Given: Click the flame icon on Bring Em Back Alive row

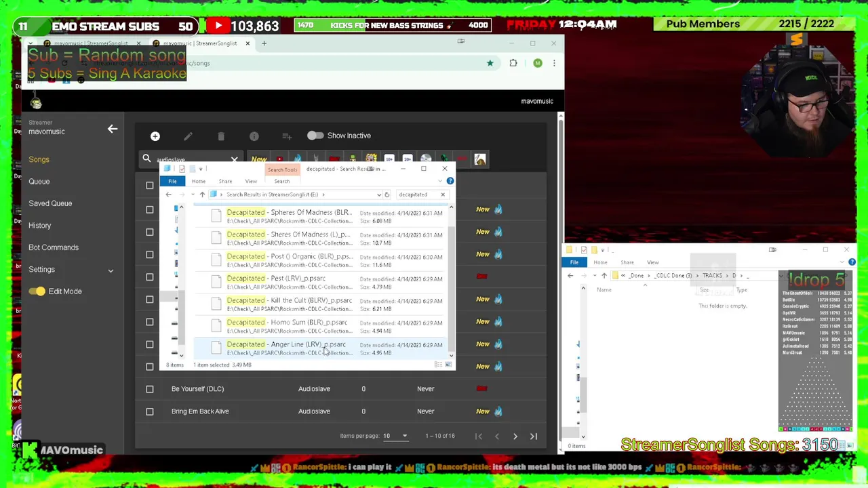Looking at the screenshot, I should 498,411.
